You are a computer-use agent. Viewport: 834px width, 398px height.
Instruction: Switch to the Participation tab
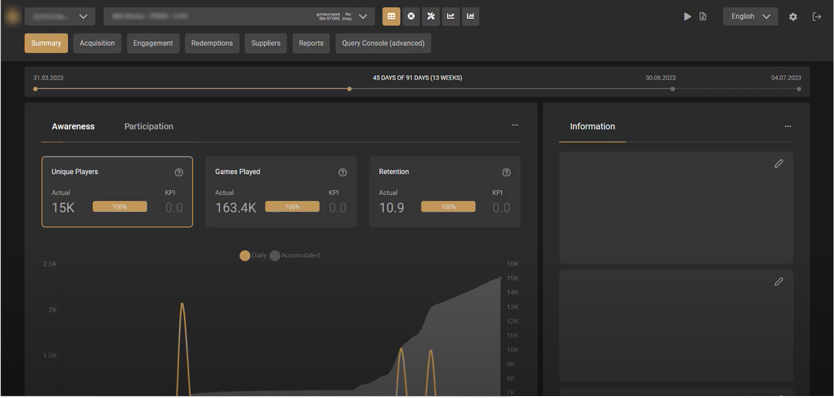click(x=149, y=126)
